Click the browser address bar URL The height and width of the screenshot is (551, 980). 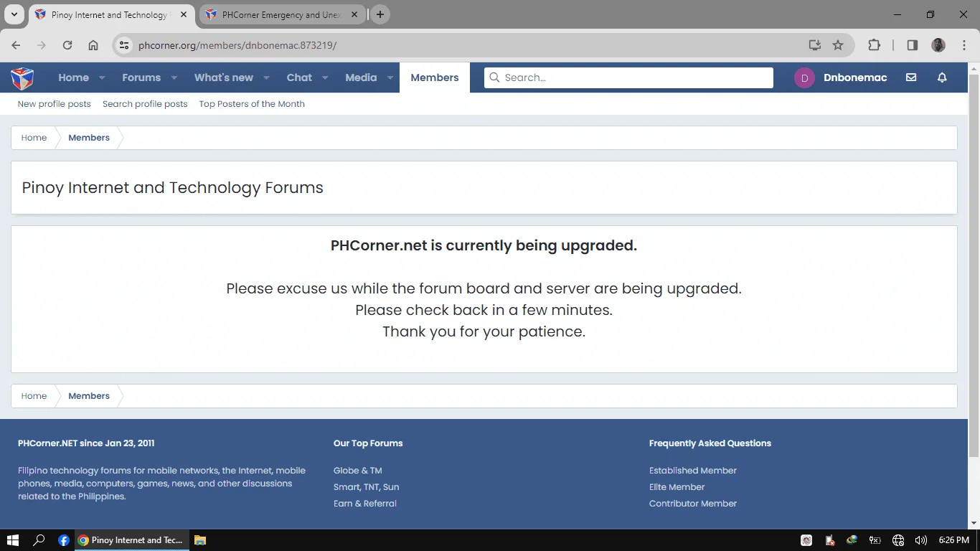pos(237,45)
